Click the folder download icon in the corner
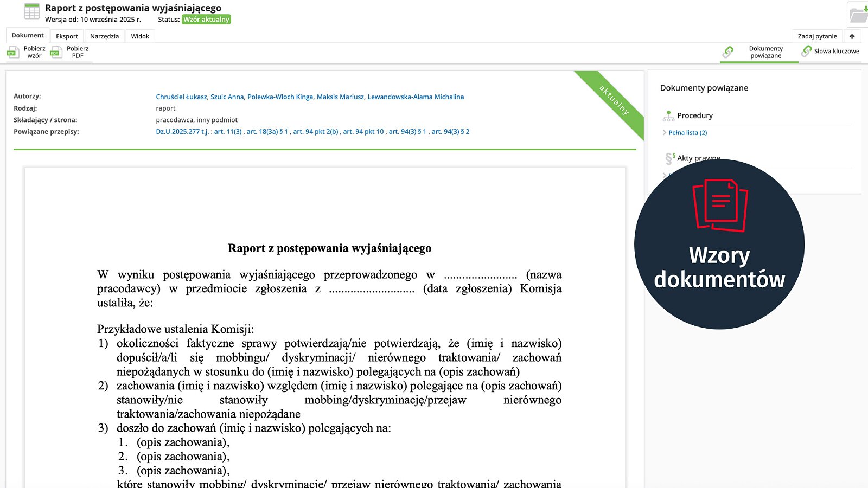The width and height of the screenshot is (868, 488). point(858,15)
